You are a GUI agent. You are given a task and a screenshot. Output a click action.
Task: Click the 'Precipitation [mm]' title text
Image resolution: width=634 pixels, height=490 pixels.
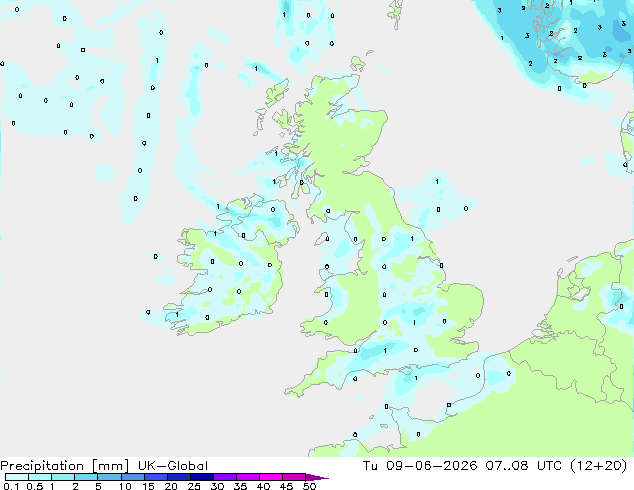pos(65,466)
